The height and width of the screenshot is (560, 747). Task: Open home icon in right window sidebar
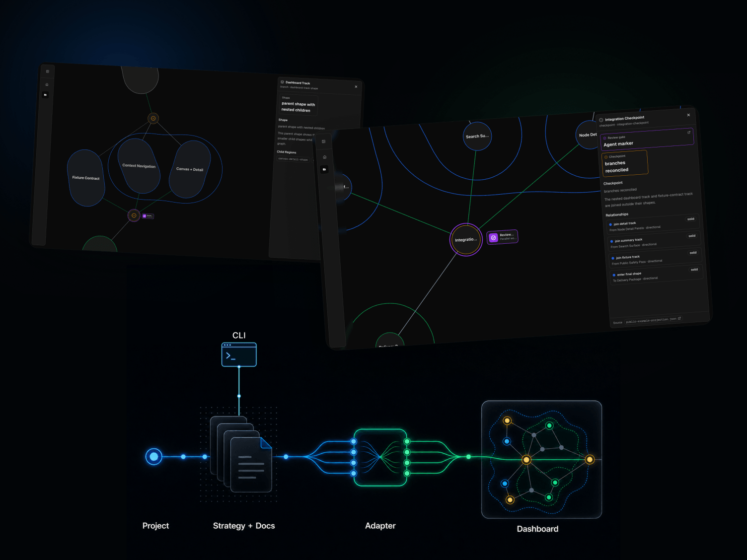[324, 157]
